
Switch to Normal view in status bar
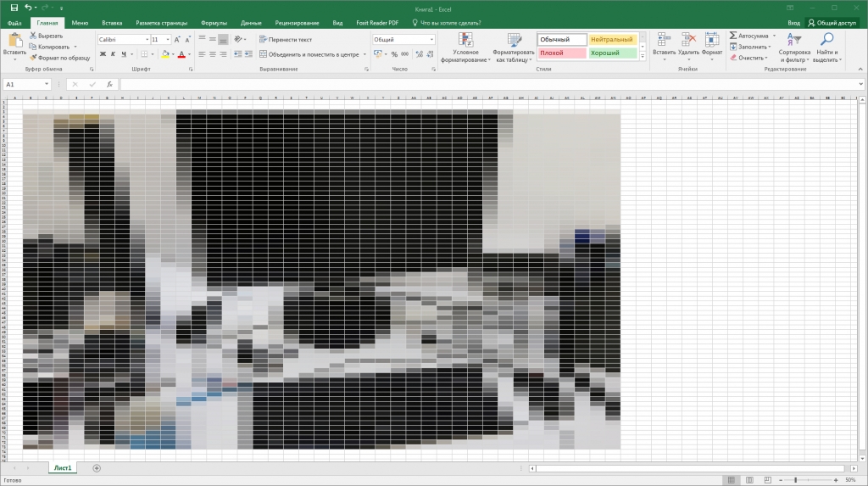(732, 480)
